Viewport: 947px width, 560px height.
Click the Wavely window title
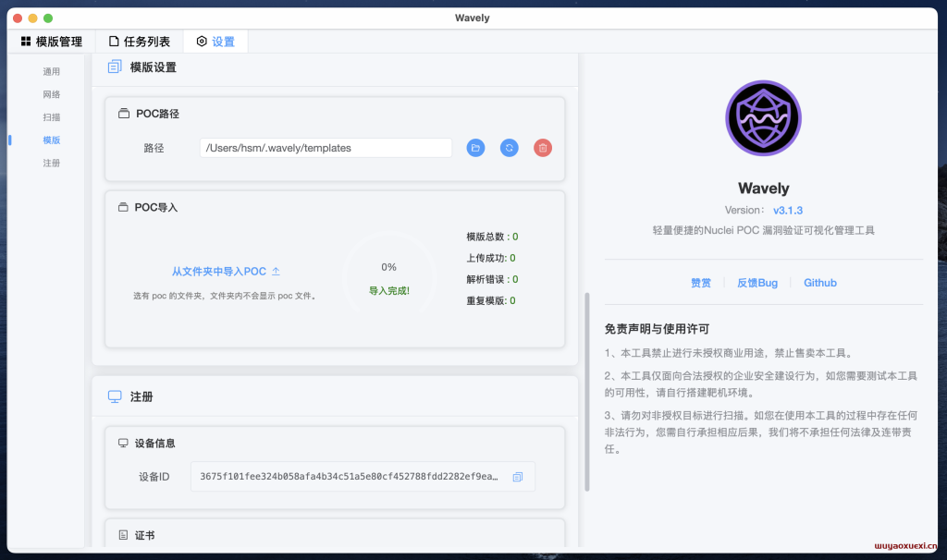click(473, 18)
